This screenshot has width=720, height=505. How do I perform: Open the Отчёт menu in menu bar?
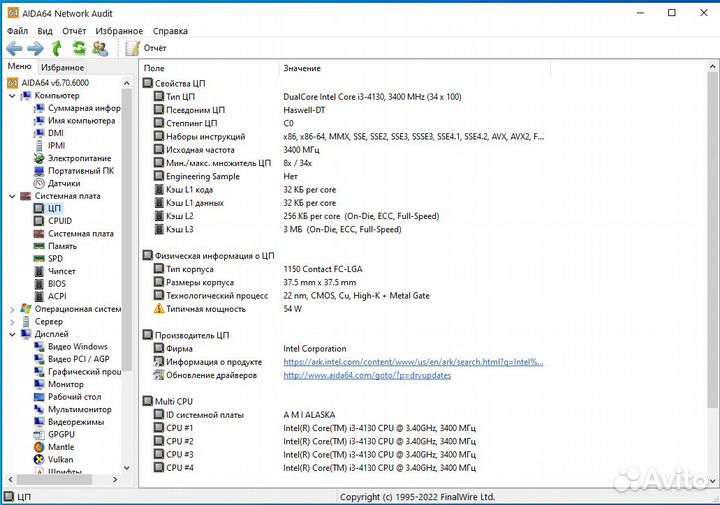[x=74, y=31]
